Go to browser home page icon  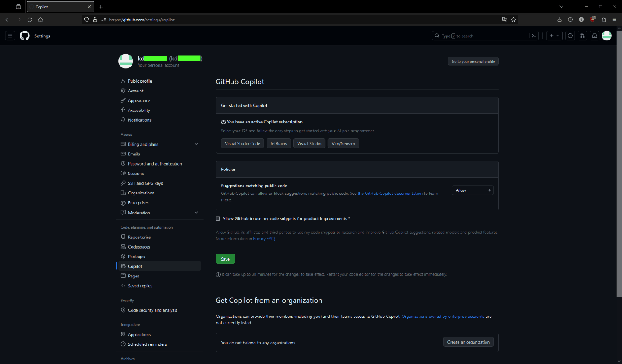tap(40, 20)
